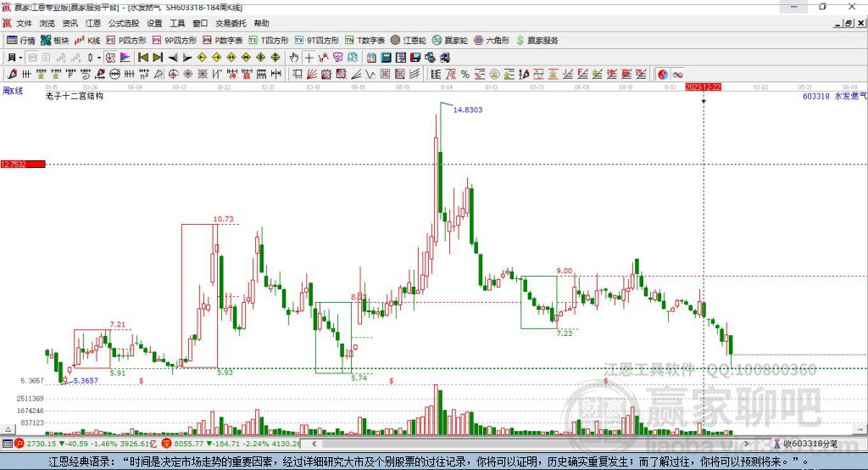Screen dimensions: 868x470
Task: Expand the 周 period dropdown
Action: pyautogui.click(x=20, y=58)
